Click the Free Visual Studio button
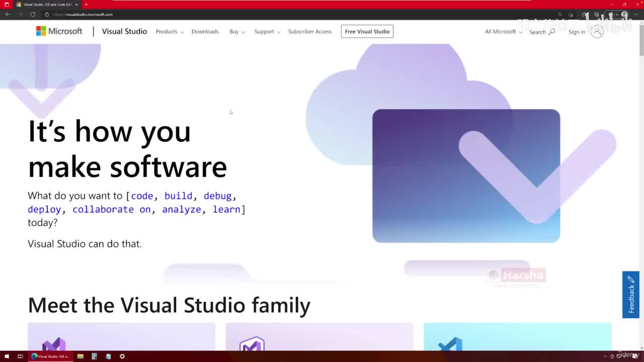This screenshot has height=362, width=644. pos(367,31)
